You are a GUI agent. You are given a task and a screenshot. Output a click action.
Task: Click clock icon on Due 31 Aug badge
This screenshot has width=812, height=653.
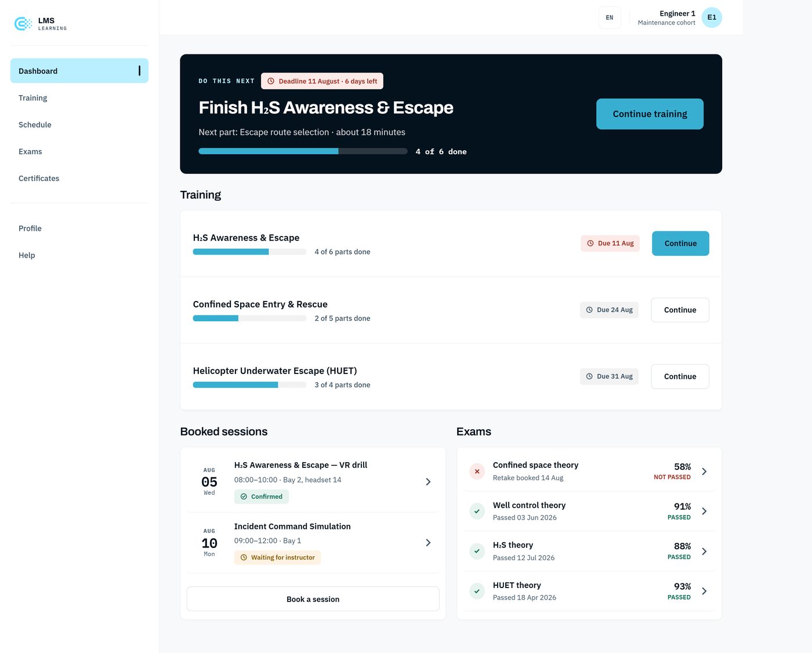tap(589, 376)
